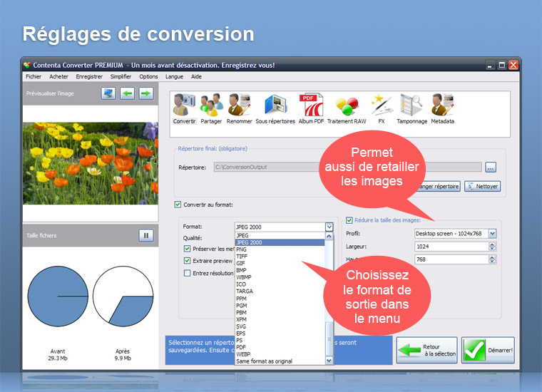Toggle Réduire la taille des images checkbox
The height and width of the screenshot is (392, 542).
349,220
